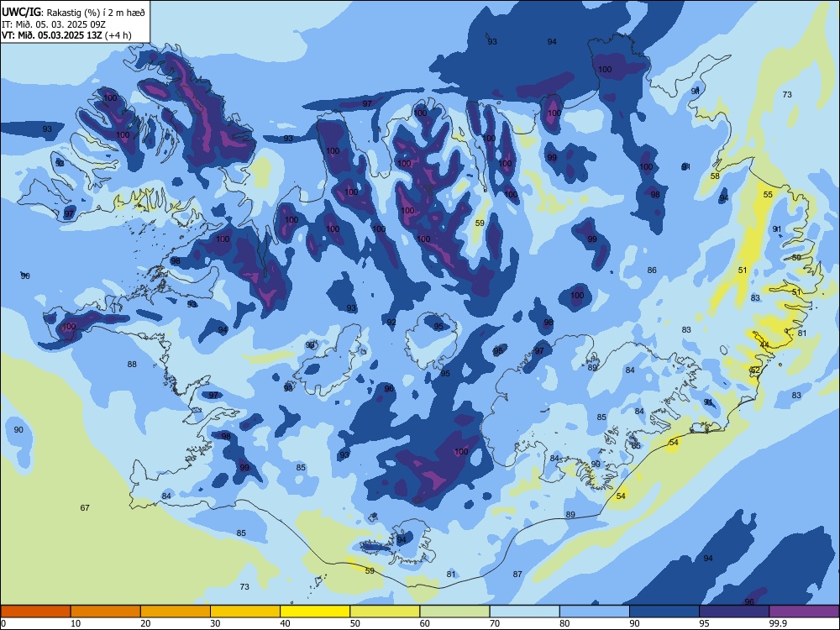840x630 pixels.
Task: Click the humidity value "92" on the map
Action: tap(391, 322)
